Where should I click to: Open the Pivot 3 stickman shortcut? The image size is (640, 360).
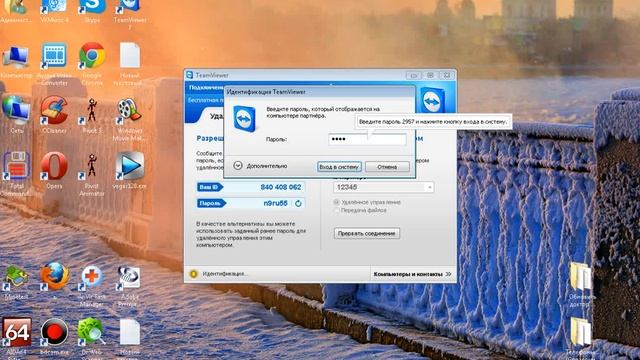click(x=92, y=110)
